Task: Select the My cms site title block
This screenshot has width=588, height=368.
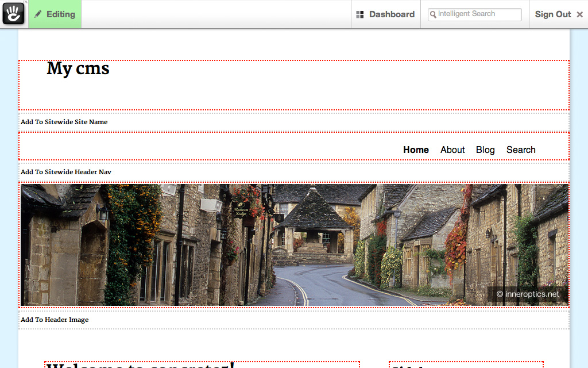Action: (x=78, y=69)
